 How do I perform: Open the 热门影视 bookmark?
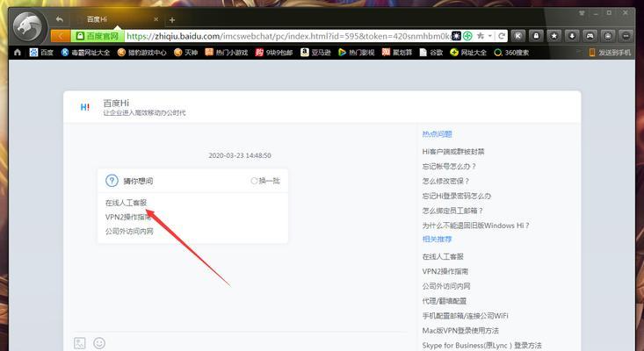pyautogui.click(x=356, y=53)
